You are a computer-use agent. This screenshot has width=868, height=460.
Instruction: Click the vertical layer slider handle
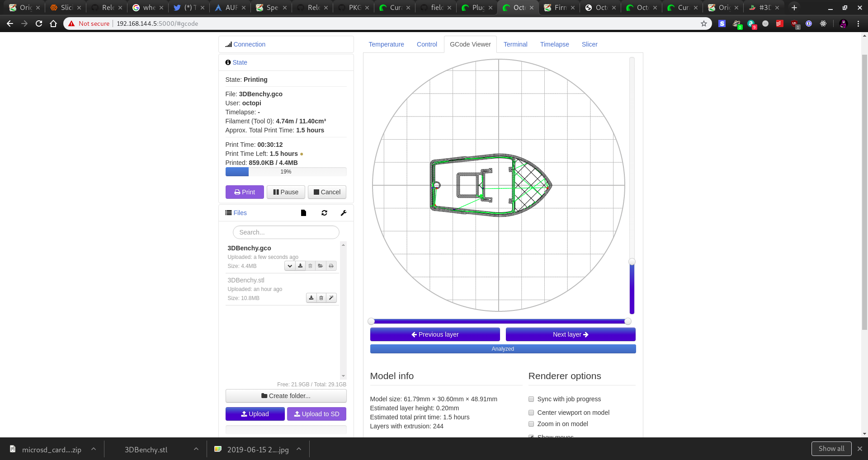(632, 262)
